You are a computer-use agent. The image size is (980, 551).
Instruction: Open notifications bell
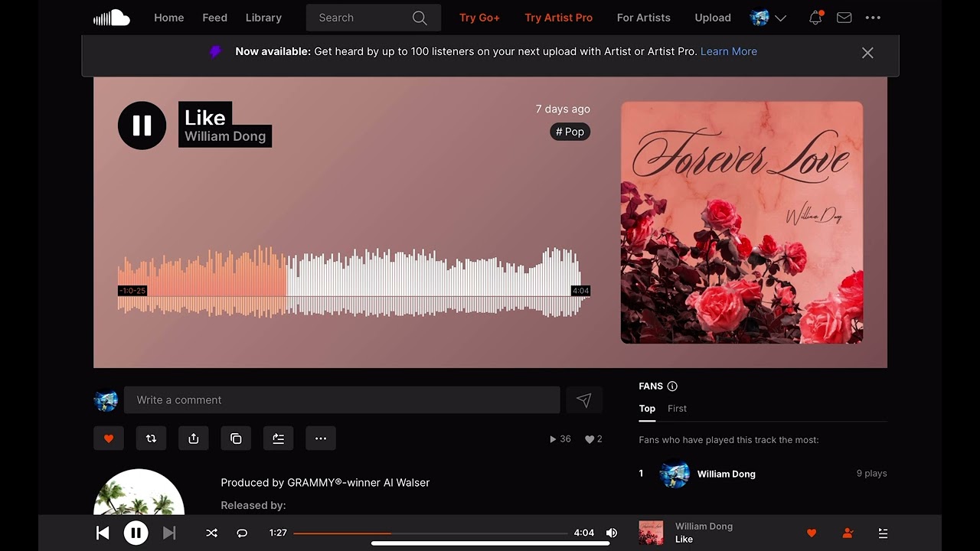[815, 18]
